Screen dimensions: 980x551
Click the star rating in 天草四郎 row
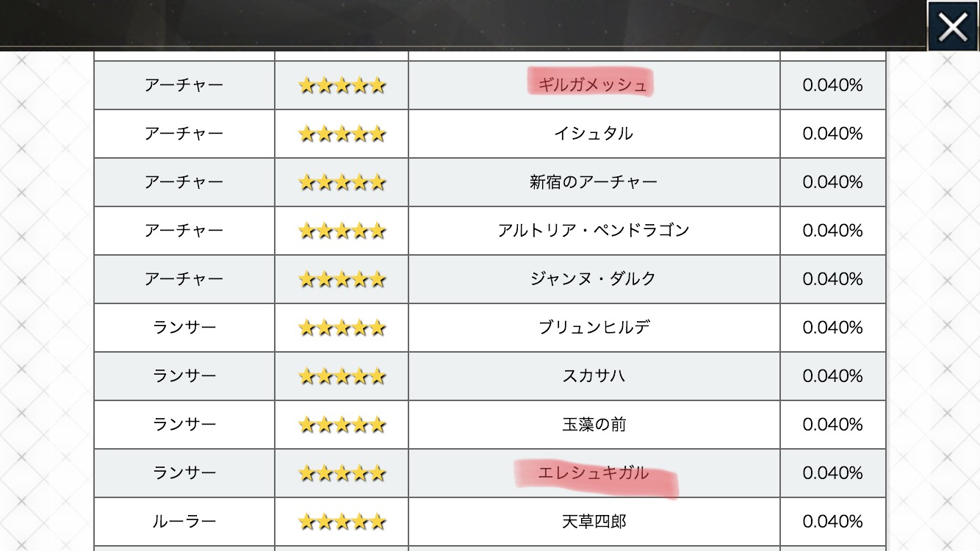click(342, 522)
